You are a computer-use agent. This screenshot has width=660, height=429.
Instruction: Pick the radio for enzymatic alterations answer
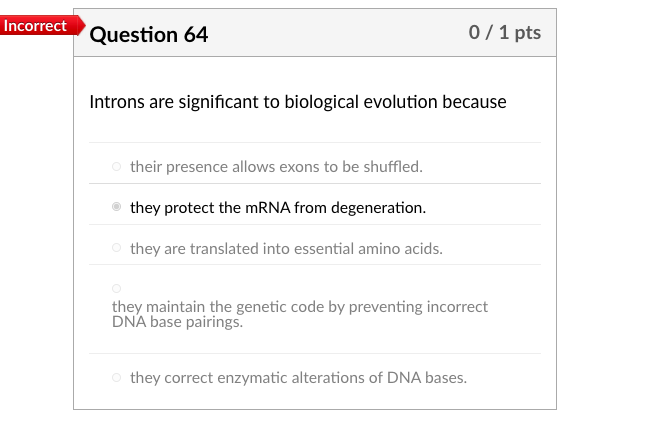pyautogui.click(x=117, y=378)
